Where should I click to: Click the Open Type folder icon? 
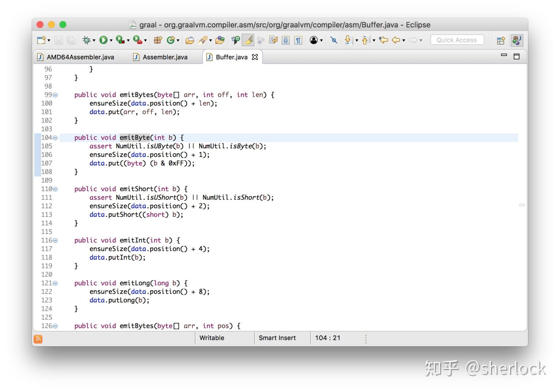(x=190, y=40)
